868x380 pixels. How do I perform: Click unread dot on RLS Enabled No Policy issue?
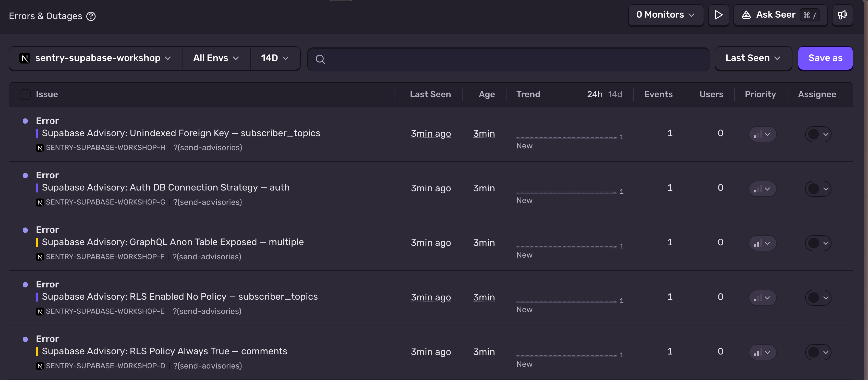(x=25, y=284)
